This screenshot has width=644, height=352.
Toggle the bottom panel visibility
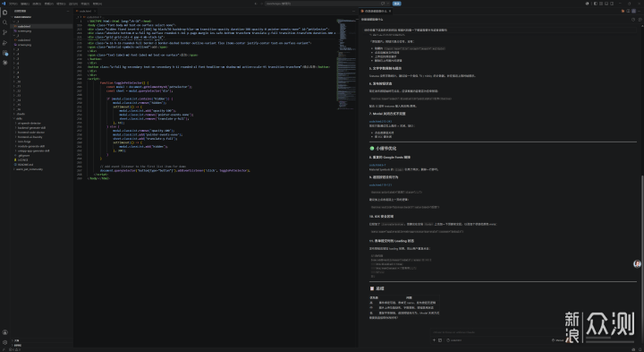coord(606,4)
